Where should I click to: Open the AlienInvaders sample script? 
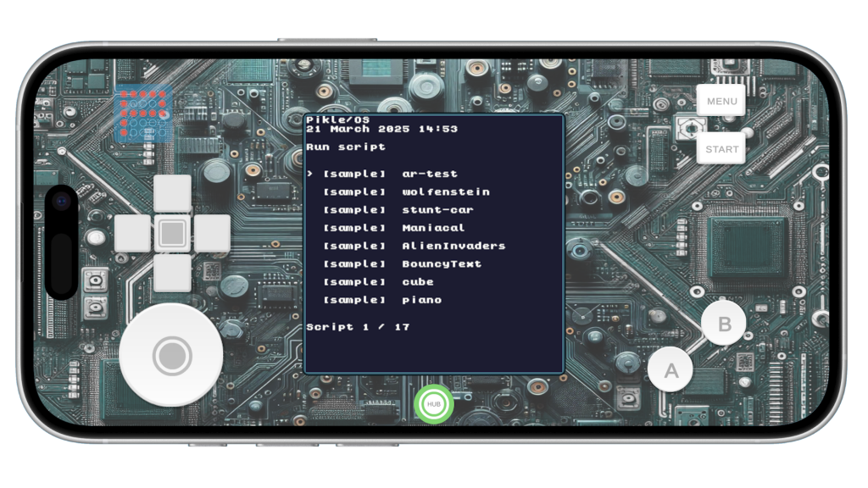414,246
